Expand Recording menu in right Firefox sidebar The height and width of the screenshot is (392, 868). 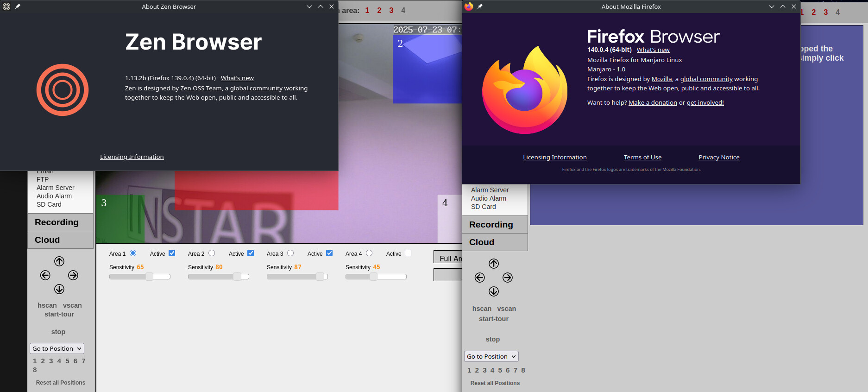click(495, 225)
